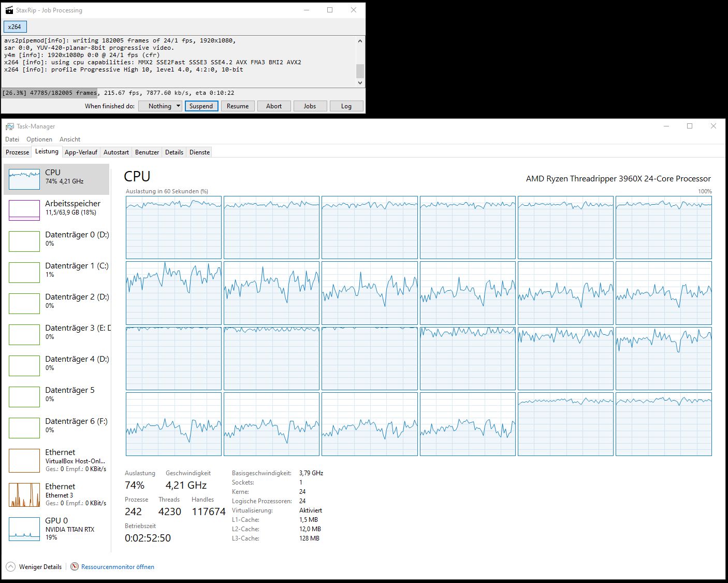Select the Arbeitsspeicher memory thumbnail

point(24,210)
